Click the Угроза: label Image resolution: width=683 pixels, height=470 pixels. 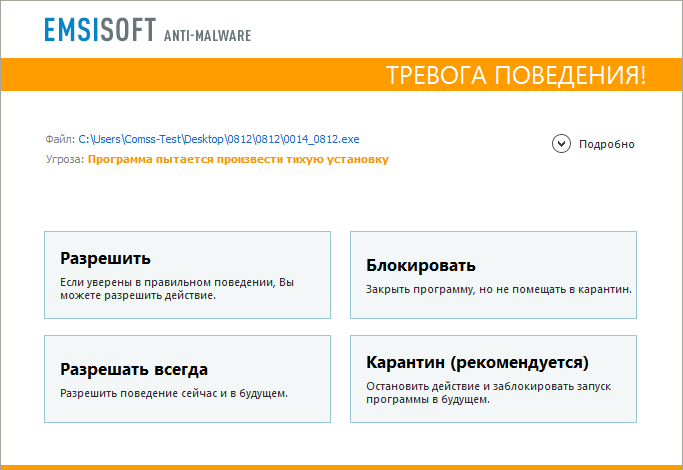pyautogui.click(x=64, y=159)
